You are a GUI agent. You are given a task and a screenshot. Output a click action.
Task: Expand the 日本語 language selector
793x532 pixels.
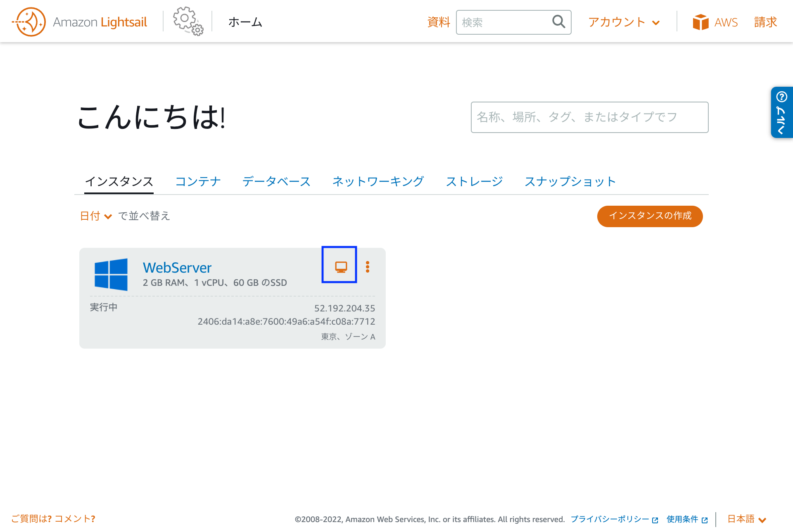pos(746,519)
